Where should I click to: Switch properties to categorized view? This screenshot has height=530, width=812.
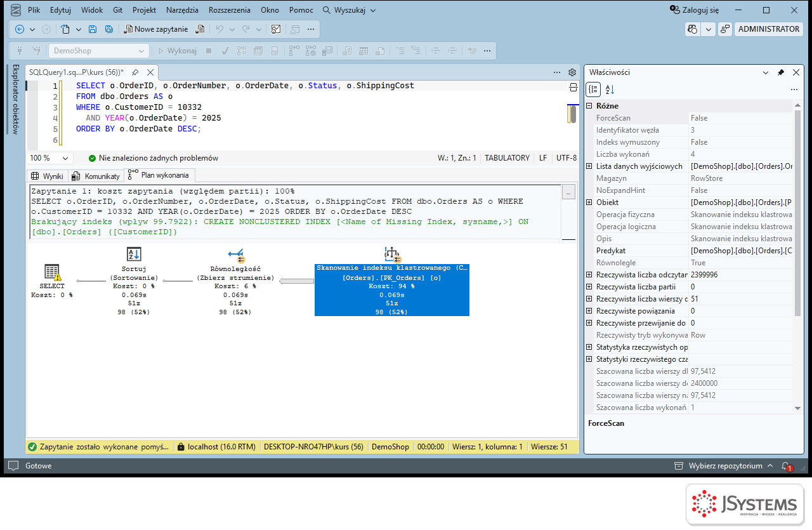tap(593, 89)
